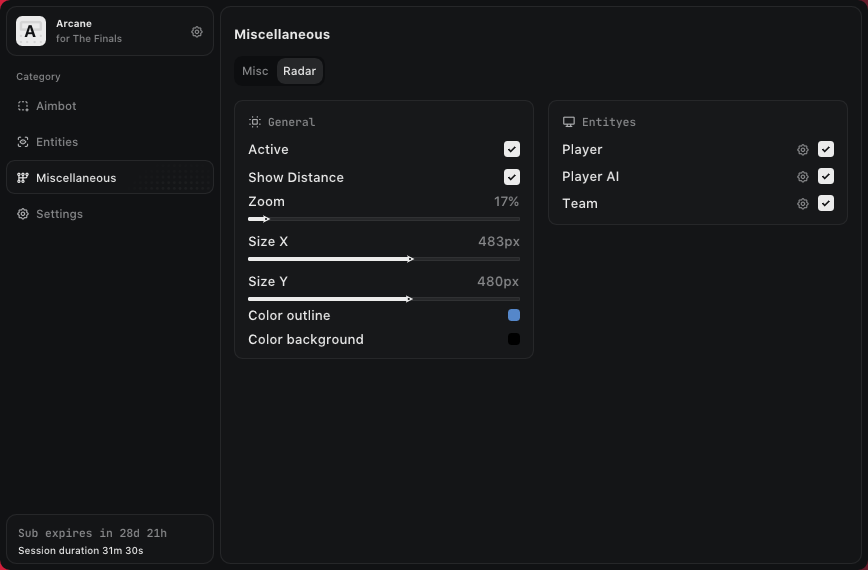Click the Aimbot category icon
868x570 pixels.
(23, 106)
